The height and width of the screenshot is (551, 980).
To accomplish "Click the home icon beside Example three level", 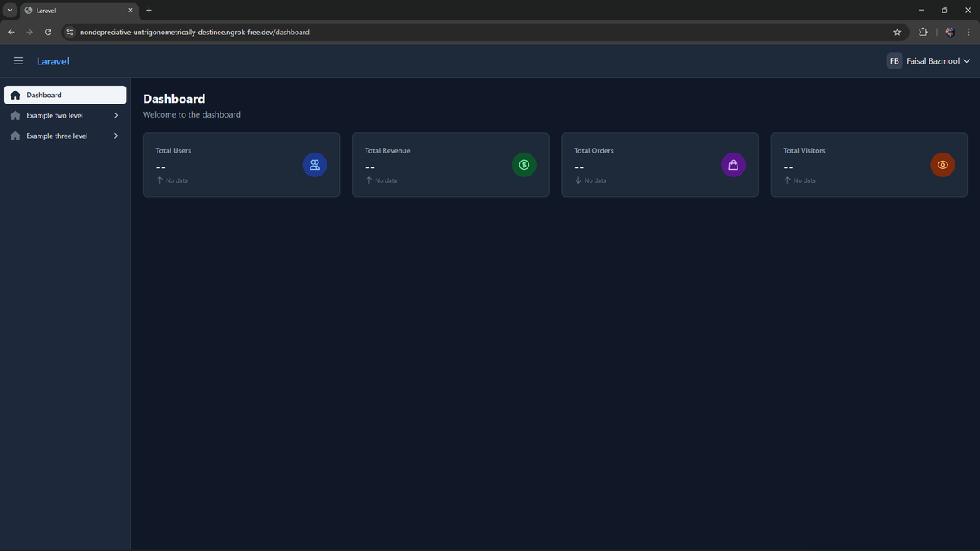I will click(15, 136).
